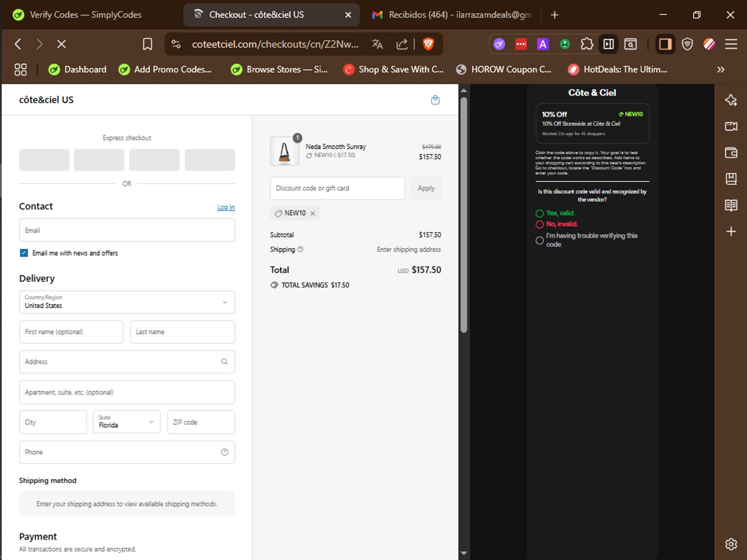Image resolution: width=747 pixels, height=560 pixels.
Task: Open the bookmarks grid apps icon
Action: pos(20,70)
